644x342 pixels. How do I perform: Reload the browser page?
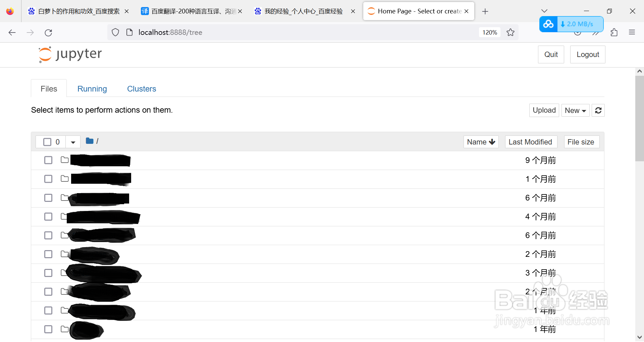(x=48, y=33)
